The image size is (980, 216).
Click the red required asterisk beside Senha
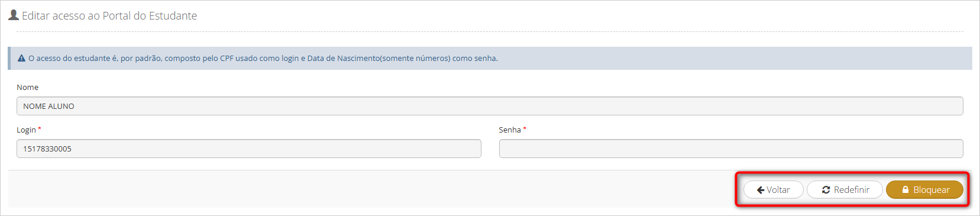coord(525,128)
